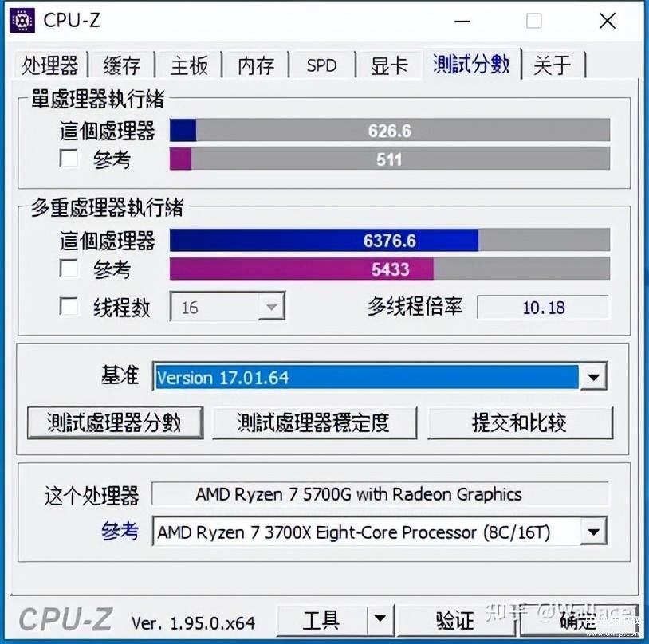This screenshot has width=649, height=644.
Task: Expand the 基准 benchmark version dropdown
Action: click(x=593, y=377)
